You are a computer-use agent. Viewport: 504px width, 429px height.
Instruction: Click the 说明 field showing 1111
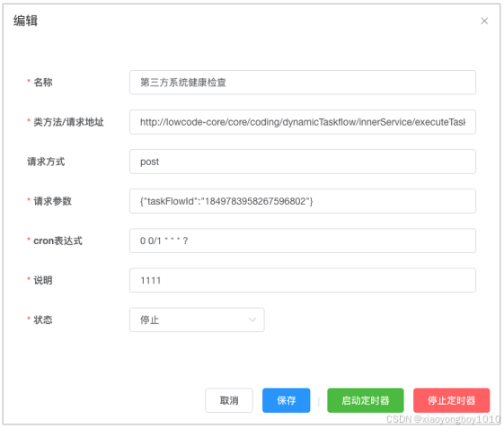pyautogui.click(x=303, y=280)
